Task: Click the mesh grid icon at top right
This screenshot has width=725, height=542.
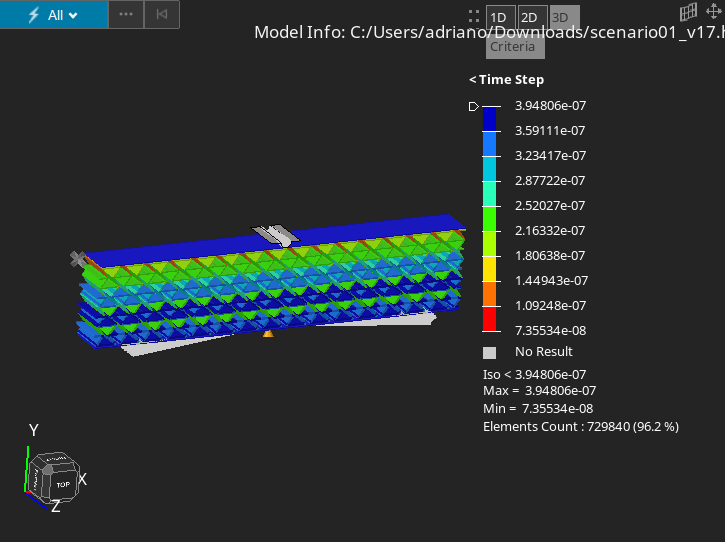Action: (688, 12)
